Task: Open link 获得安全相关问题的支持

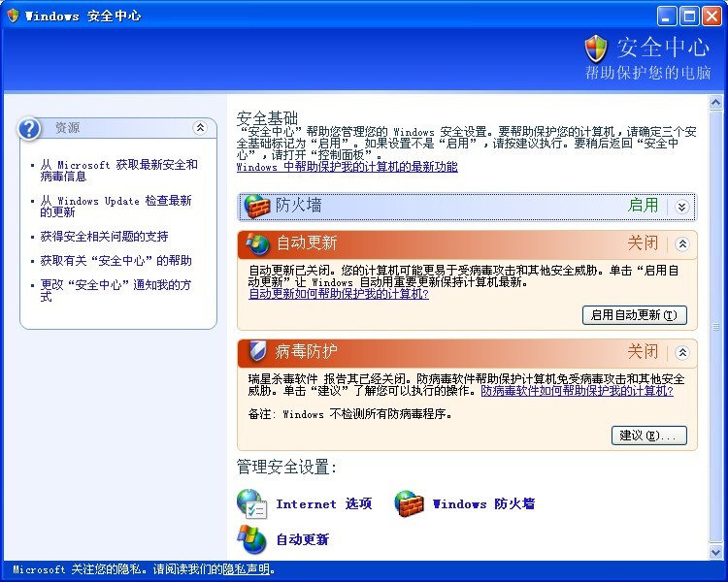Action: point(104,237)
